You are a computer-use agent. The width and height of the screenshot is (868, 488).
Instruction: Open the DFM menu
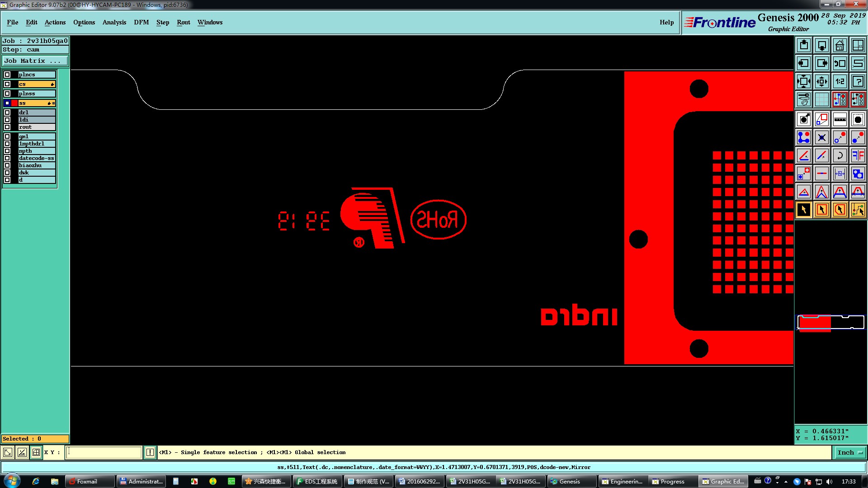(141, 22)
